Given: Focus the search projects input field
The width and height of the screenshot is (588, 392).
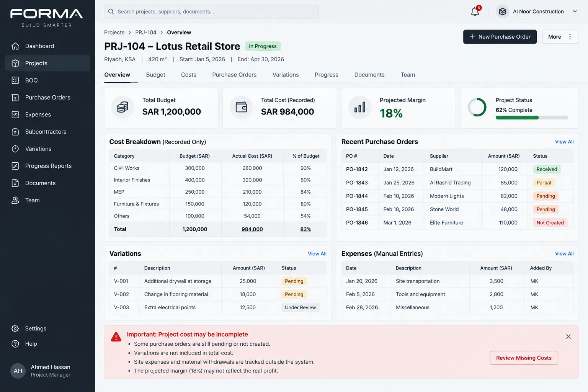Looking at the screenshot, I should point(211,11).
